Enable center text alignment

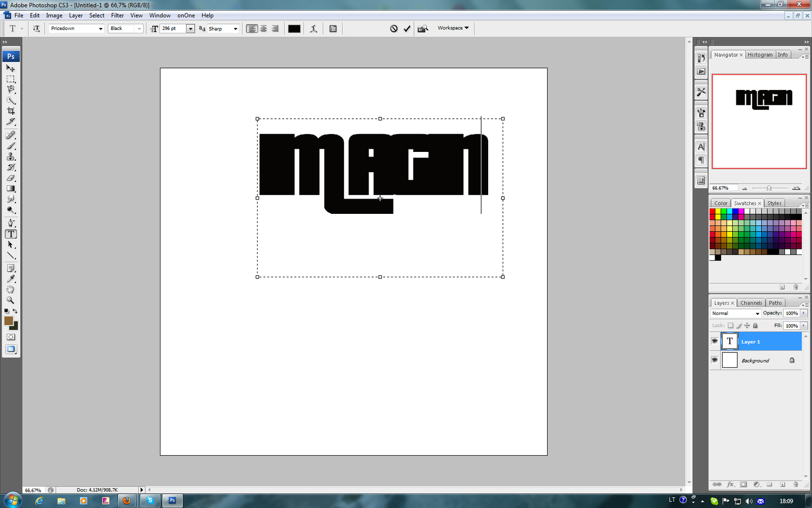263,28
